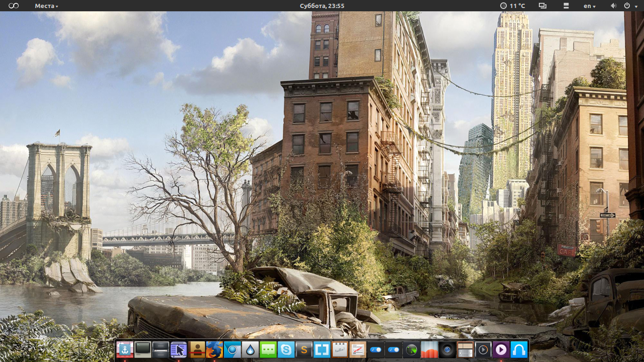
Task: Click the volume speaker icon in the top bar
Action: pyautogui.click(x=613, y=6)
